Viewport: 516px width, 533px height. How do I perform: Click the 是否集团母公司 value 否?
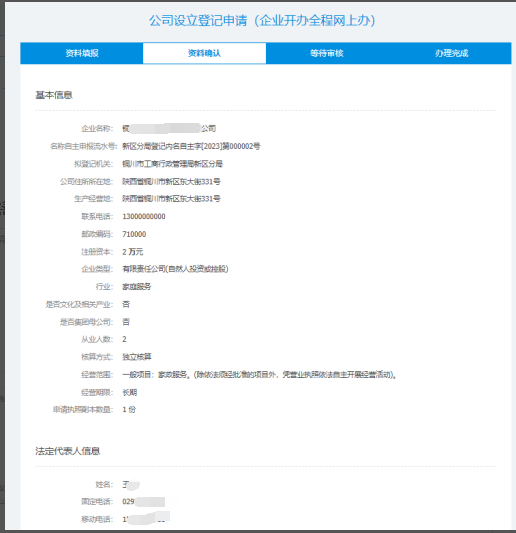[x=126, y=322]
